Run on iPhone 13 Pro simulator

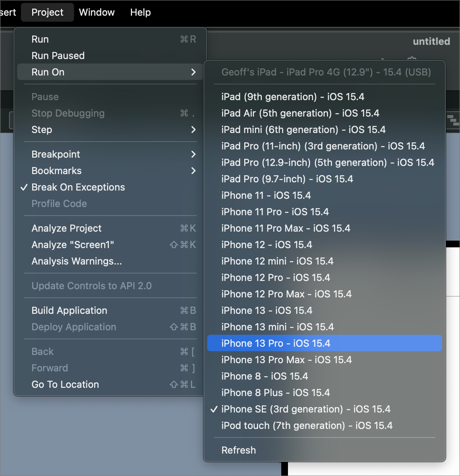click(276, 343)
